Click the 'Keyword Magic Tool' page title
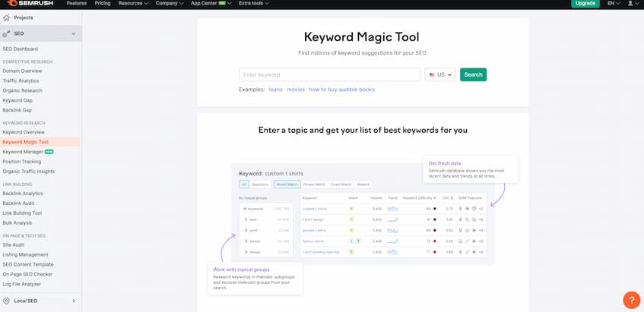 [361, 37]
